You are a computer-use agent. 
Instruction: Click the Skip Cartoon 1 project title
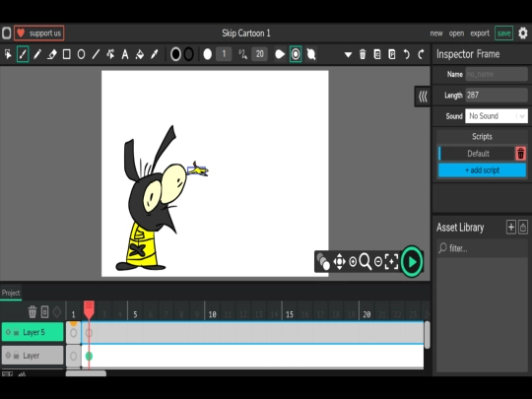click(x=246, y=33)
